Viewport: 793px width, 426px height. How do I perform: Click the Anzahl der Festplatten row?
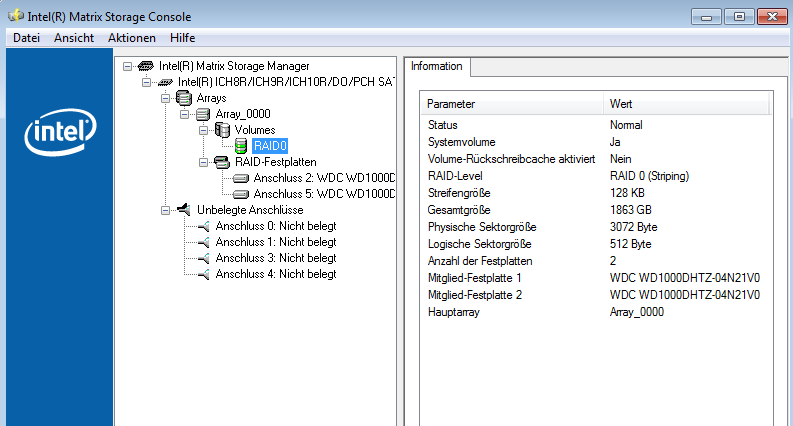pos(596,261)
